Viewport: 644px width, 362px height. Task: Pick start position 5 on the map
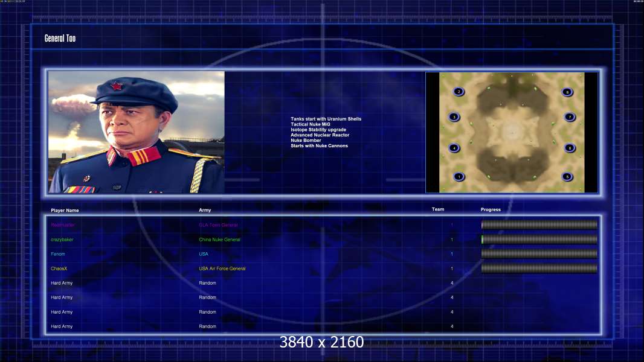(567, 177)
